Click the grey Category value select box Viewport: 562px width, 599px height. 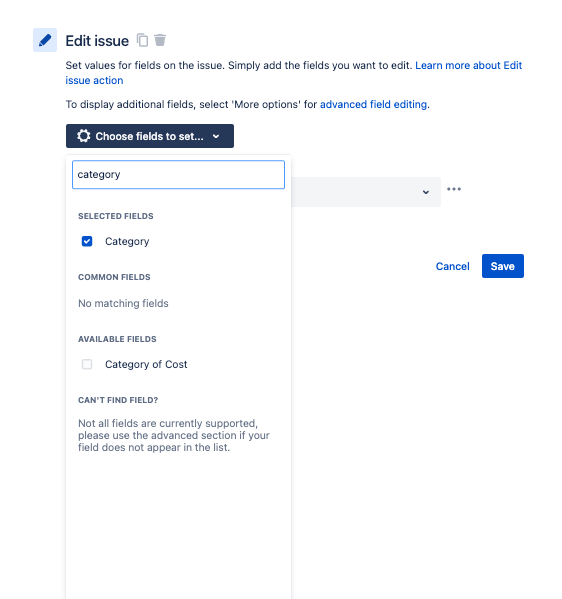[x=366, y=192]
